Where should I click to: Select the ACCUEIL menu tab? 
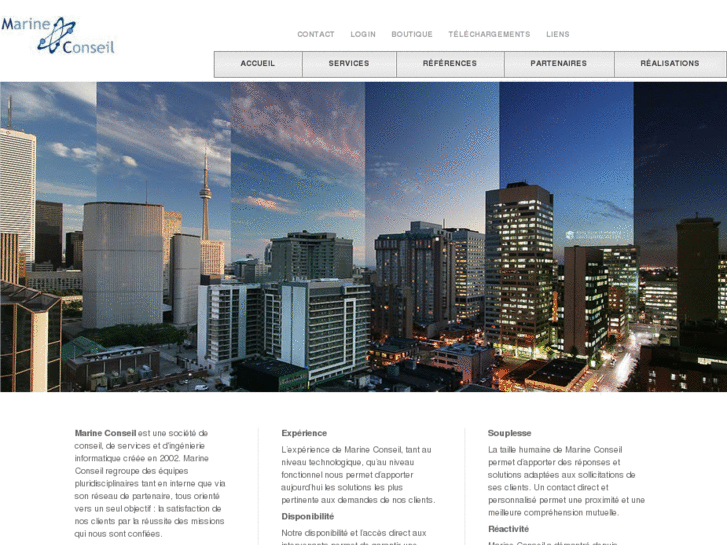pos(258,64)
